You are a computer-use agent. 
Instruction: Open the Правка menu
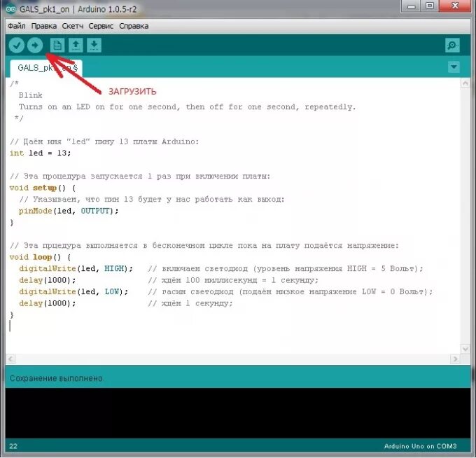pos(43,26)
